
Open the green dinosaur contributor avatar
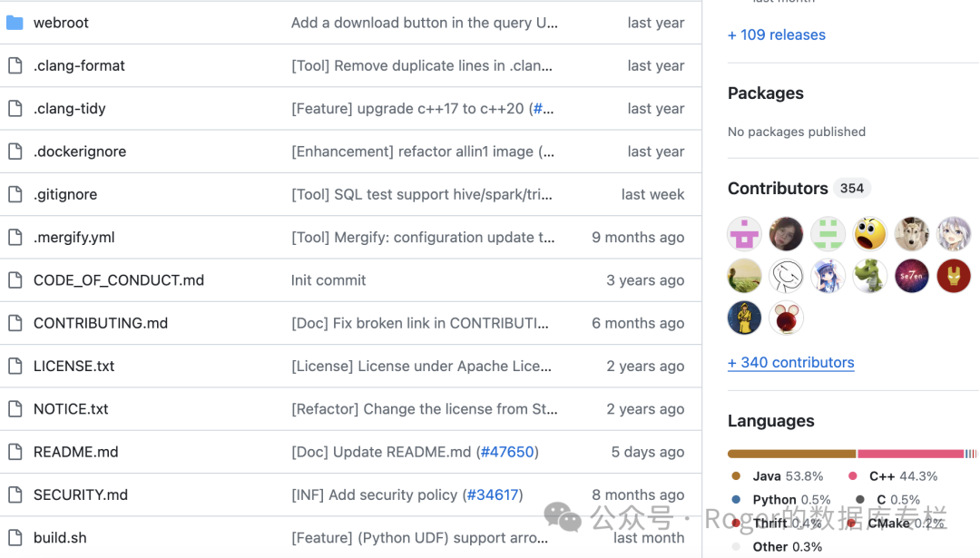(x=870, y=276)
